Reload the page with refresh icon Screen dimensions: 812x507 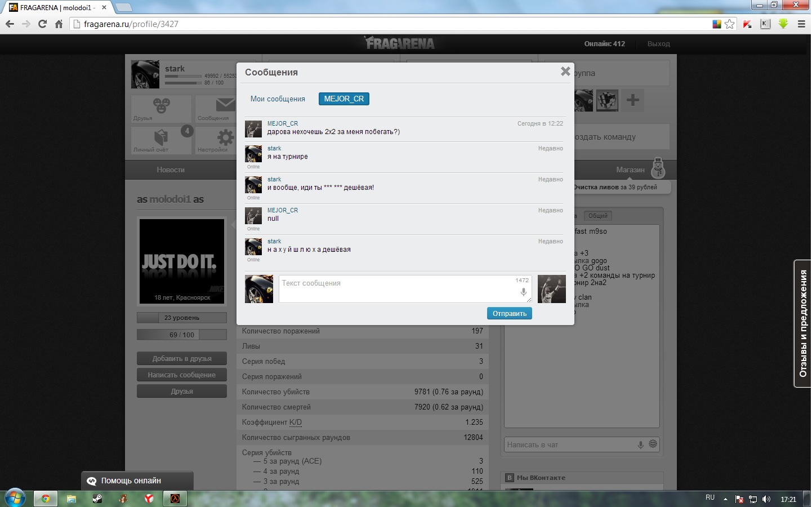pos(42,24)
